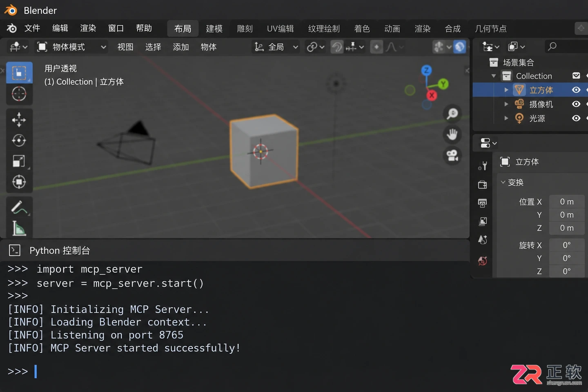The image size is (588, 392).
Task: Toggle snapping magnet in viewport header
Action: (336, 47)
